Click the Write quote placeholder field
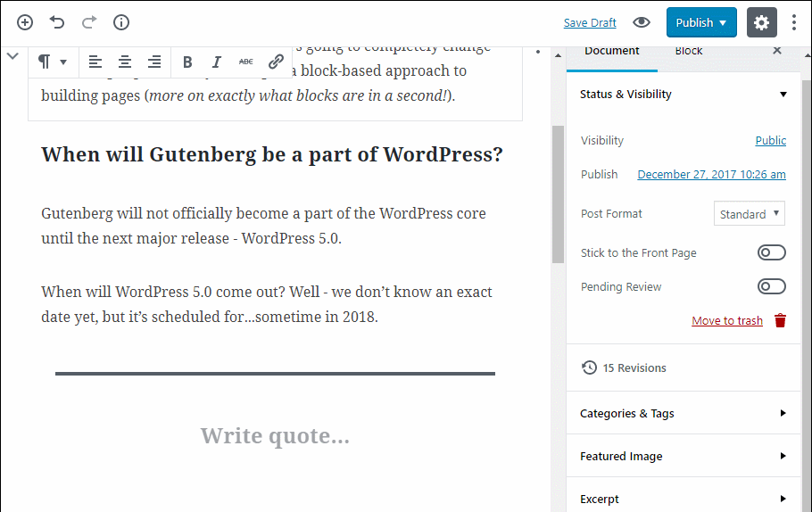Screen dimensions: 812x512 (x=275, y=436)
